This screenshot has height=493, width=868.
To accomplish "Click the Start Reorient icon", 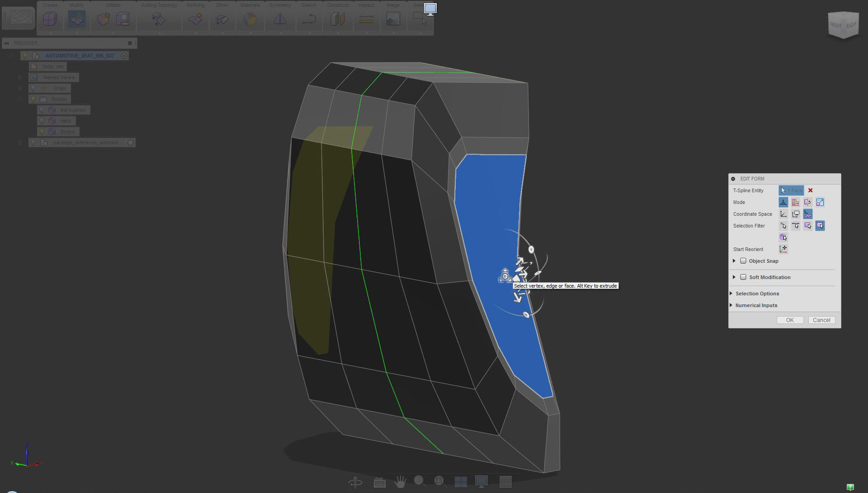I will pos(783,249).
